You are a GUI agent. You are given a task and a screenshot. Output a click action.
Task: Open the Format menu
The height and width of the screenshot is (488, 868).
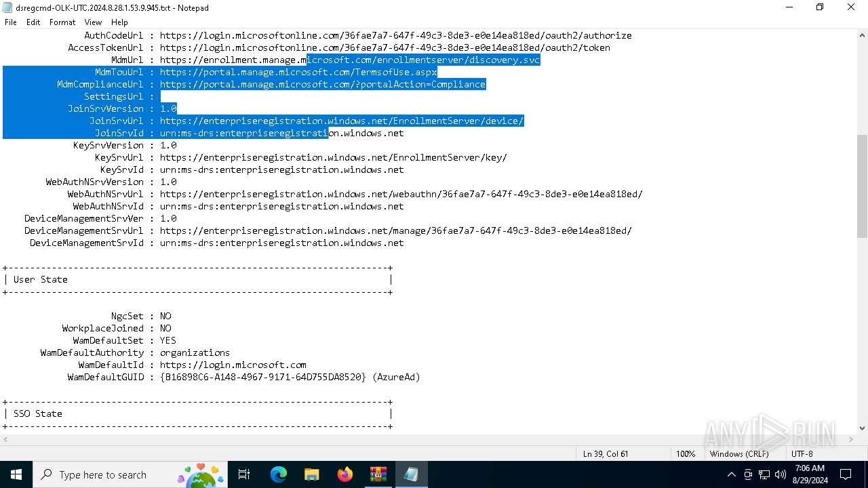coord(62,22)
